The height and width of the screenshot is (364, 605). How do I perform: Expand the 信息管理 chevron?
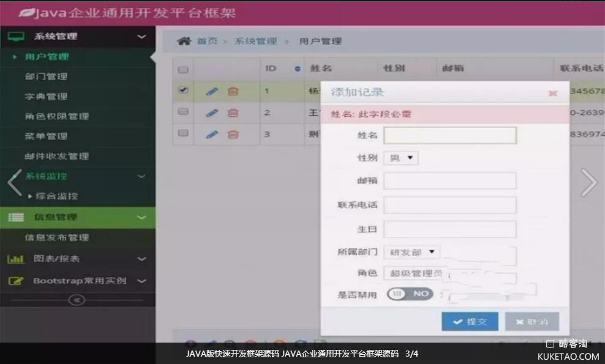pyautogui.click(x=141, y=217)
